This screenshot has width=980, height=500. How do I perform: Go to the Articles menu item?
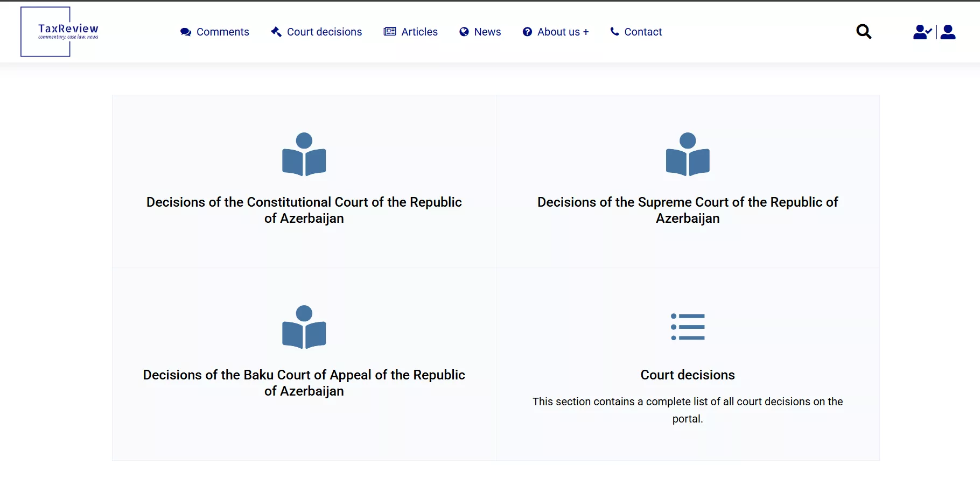[419, 32]
